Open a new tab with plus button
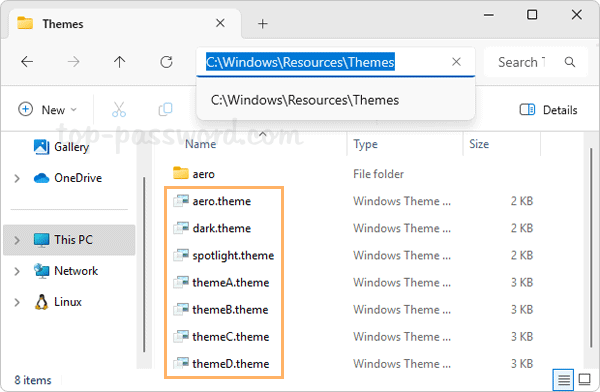600x392 pixels. tap(262, 24)
